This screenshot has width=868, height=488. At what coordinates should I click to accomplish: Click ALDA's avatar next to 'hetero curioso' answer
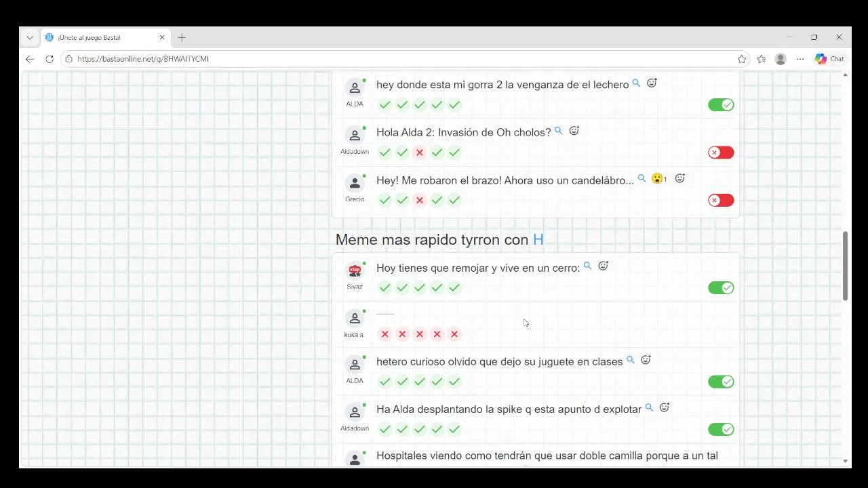point(355,365)
